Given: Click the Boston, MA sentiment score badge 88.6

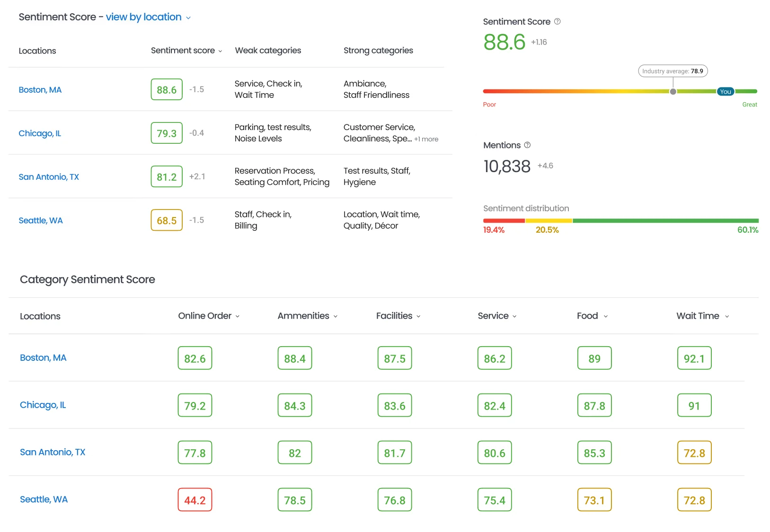Looking at the screenshot, I should tap(167, 89).
